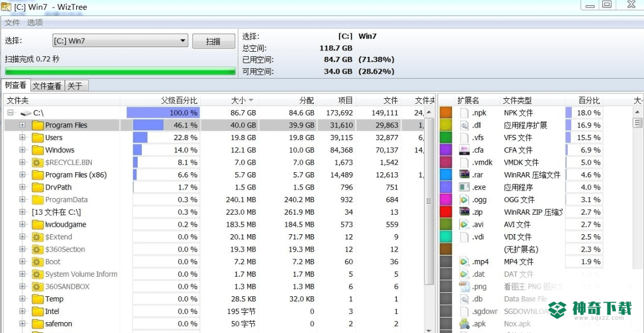Select the (无扩展名) entry
Image resolution: width=644 pixels, height=333 pixels.
click(x=521, y=249)
